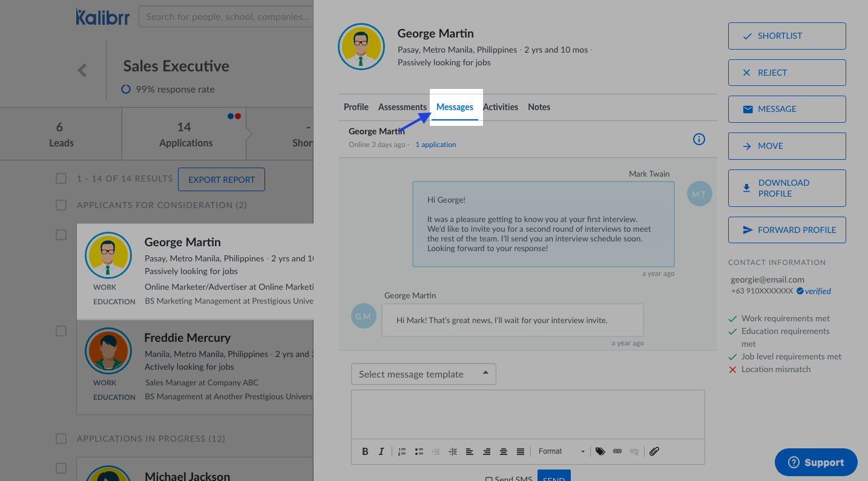
Task: Expand the Format dropdown in editor
Action: [561, 451]
